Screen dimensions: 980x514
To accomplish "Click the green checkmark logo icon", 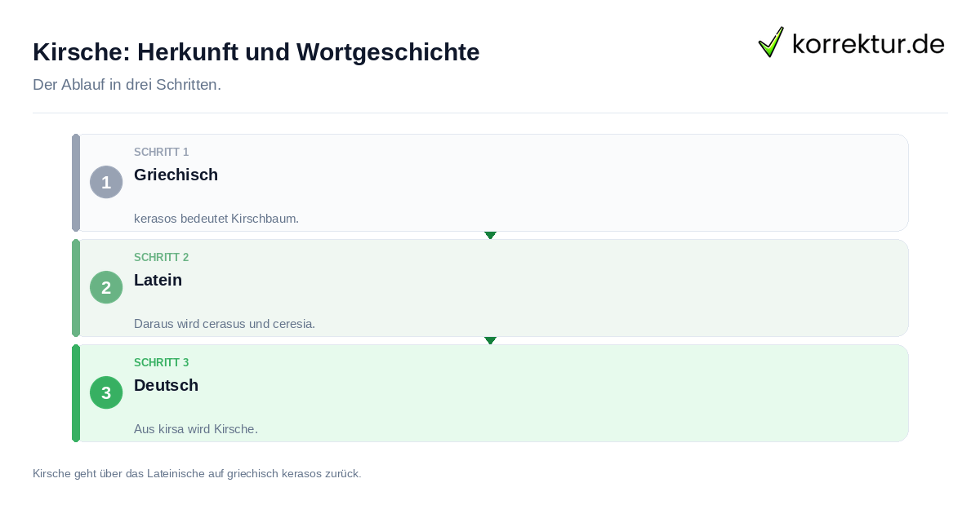I will 771,42.
